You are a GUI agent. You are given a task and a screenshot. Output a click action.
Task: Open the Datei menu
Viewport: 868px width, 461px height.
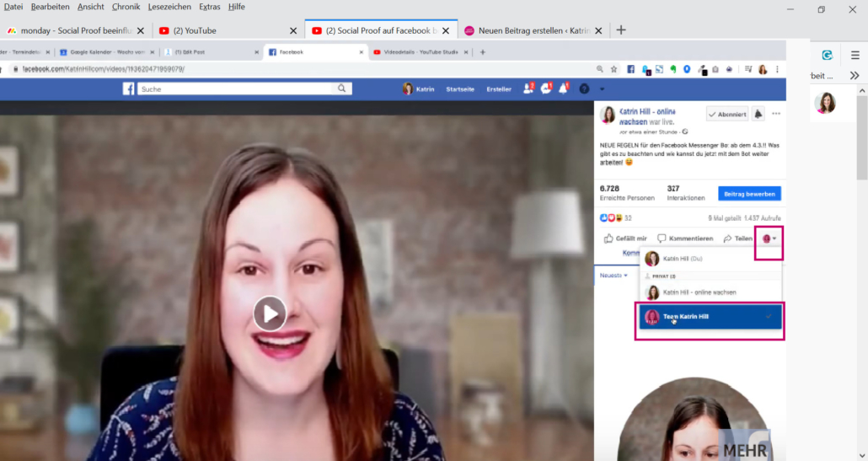[13, 7]
